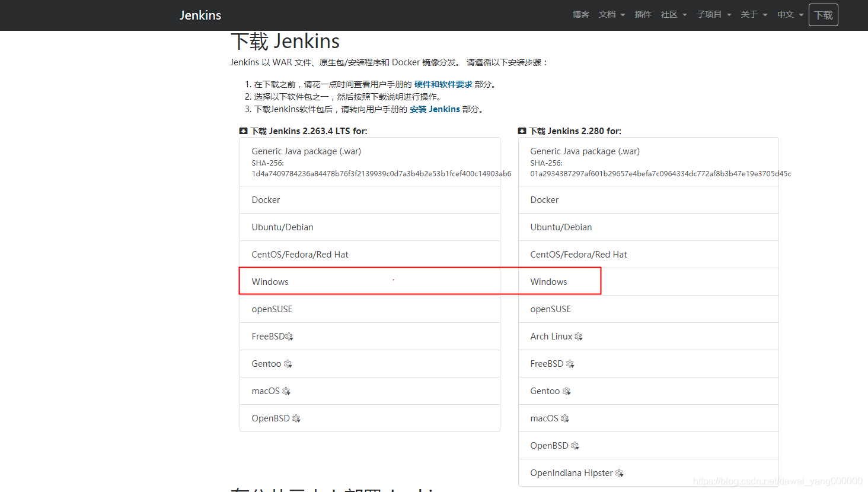
Task: Click the weekly SHA-256 hash starting 01a29343
Action: point(660,174)
